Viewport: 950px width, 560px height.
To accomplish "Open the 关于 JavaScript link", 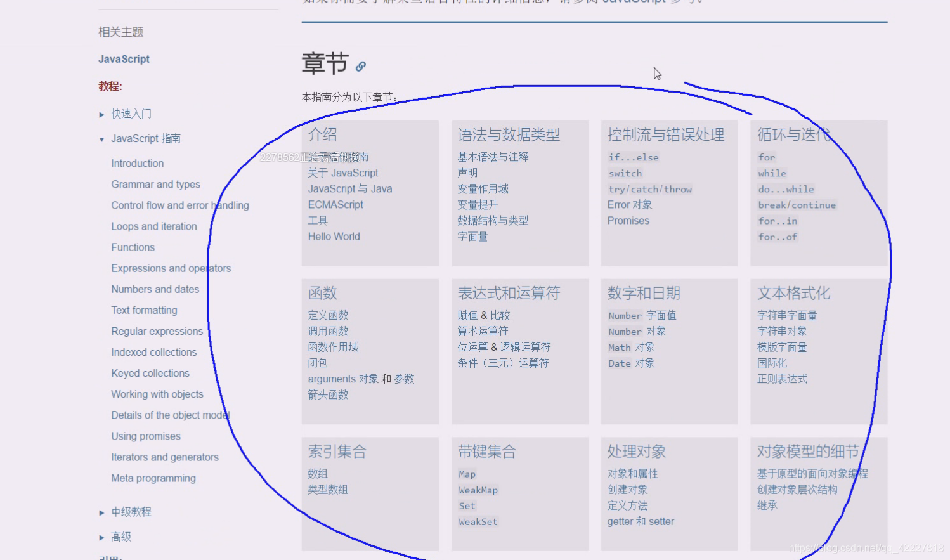I will click(x=343, y=173).
